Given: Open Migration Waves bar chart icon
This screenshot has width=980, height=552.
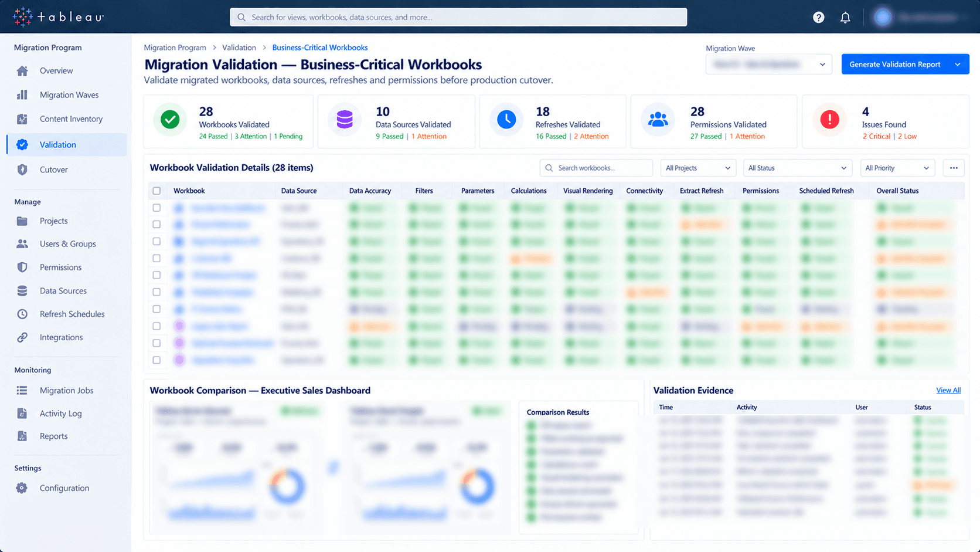Looking at the screenshot, I should pyautogui.click(x=22, y=95).
